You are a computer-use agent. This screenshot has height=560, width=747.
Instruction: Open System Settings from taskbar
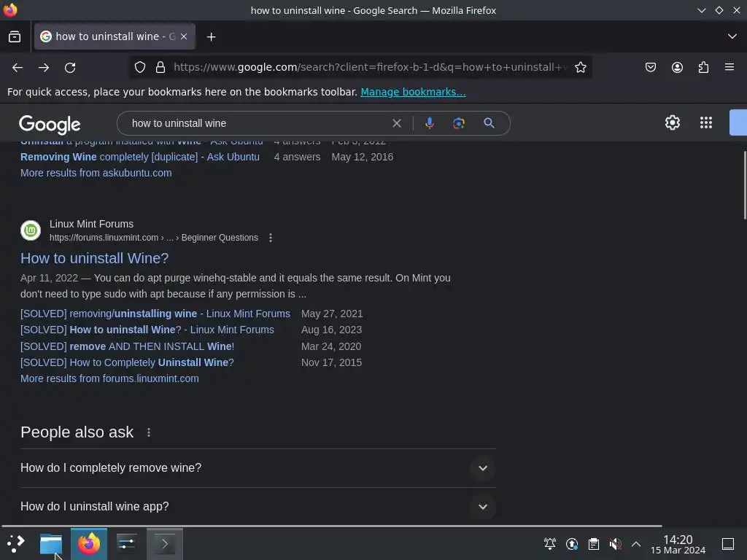(127, 543)
